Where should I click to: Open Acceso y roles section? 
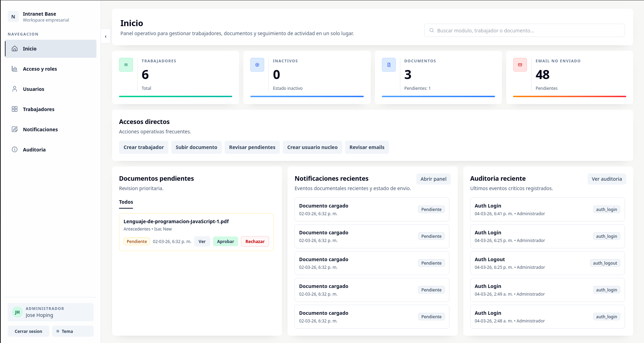tap(51, 69)
